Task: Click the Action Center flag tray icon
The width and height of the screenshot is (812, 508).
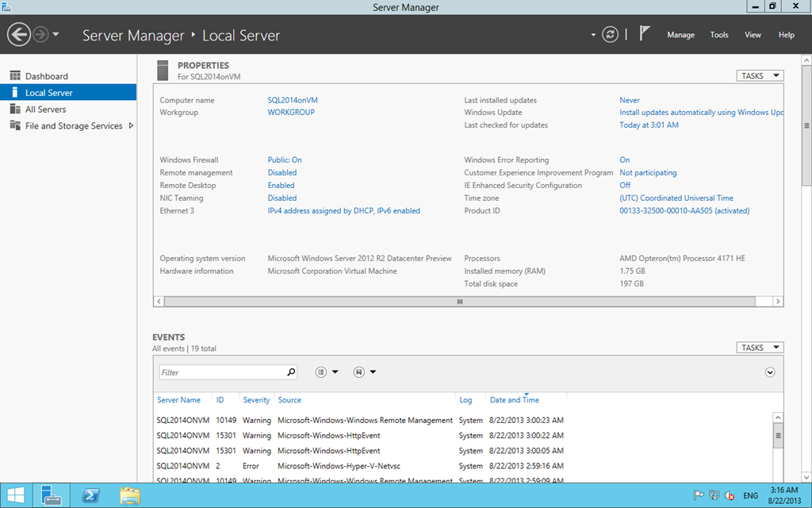Action: click(x=698, y=495)
